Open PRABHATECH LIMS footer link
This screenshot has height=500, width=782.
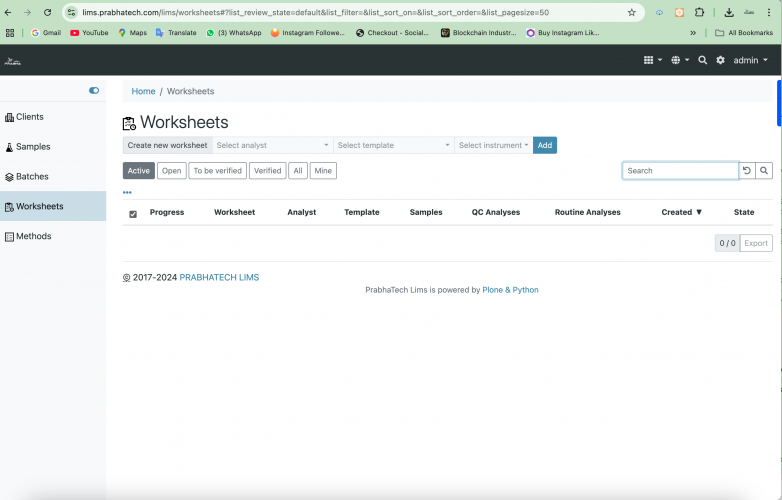coord(219,278)
